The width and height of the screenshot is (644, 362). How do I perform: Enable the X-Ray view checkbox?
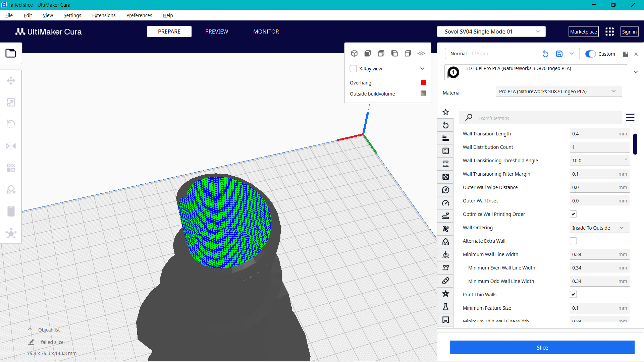tap(353, 69)
